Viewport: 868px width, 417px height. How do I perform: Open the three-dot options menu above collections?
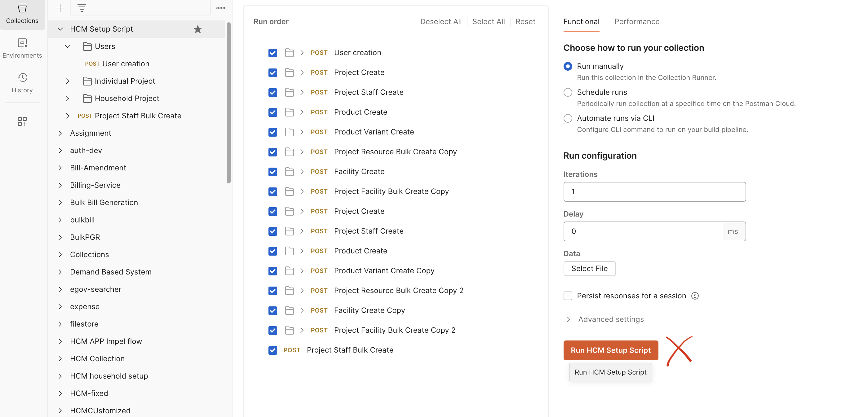(x=221, y=8)
